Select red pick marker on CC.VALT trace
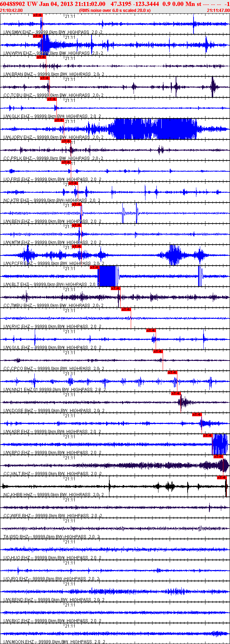This screenshot has width=230, height=644. (x=218, y=457)
